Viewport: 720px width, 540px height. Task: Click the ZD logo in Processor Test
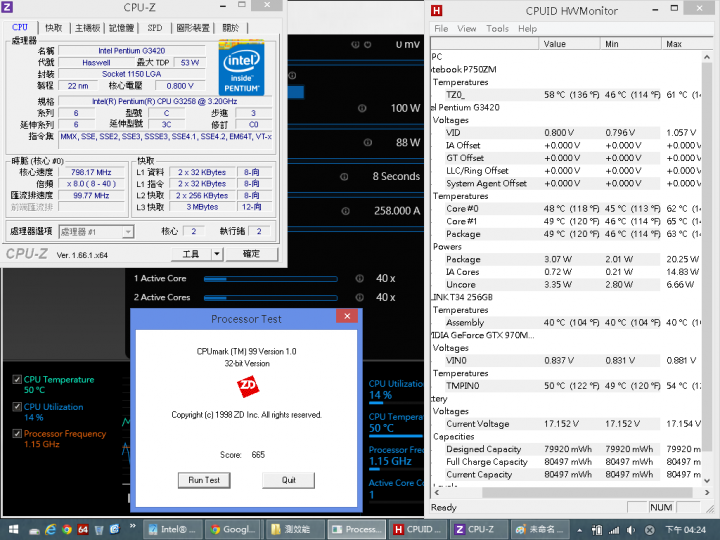pos(248,387)
